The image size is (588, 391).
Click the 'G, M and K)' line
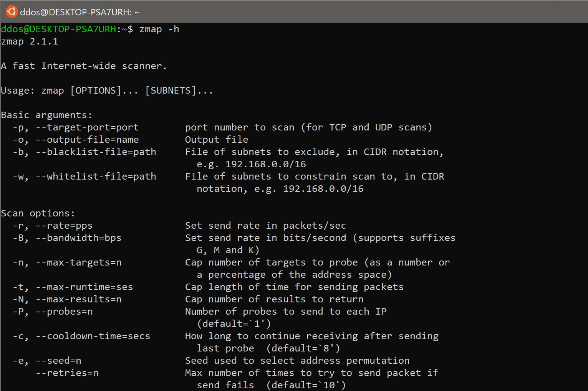(228, 250)
